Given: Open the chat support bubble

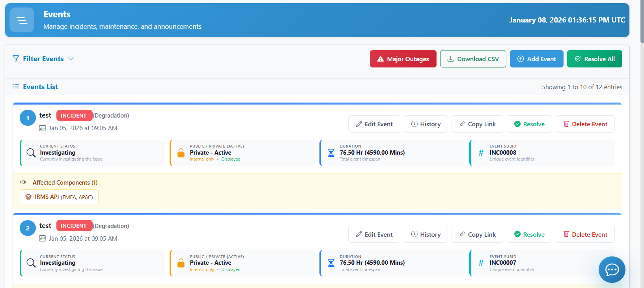Looking at the screenshot, I should (x=612, y=270).
